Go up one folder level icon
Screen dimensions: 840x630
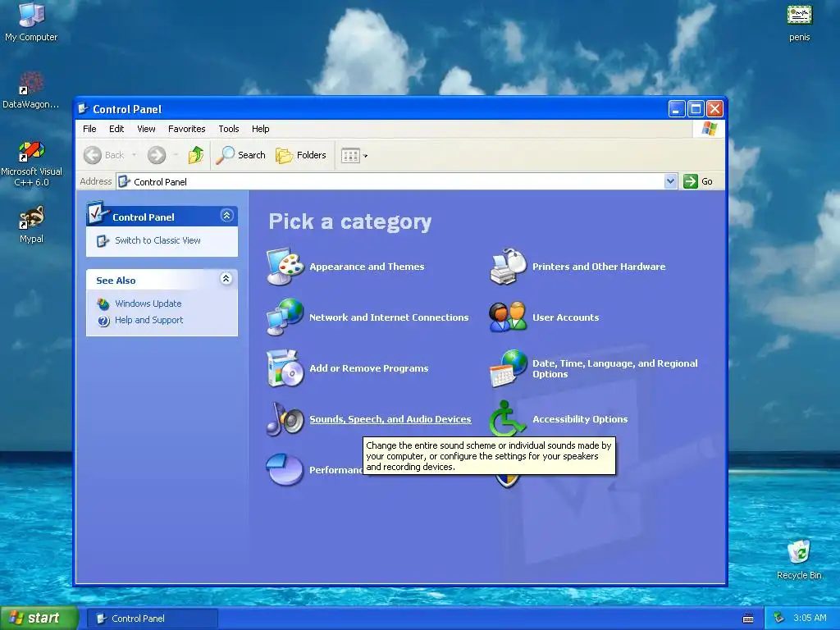[x=196, y=155]
